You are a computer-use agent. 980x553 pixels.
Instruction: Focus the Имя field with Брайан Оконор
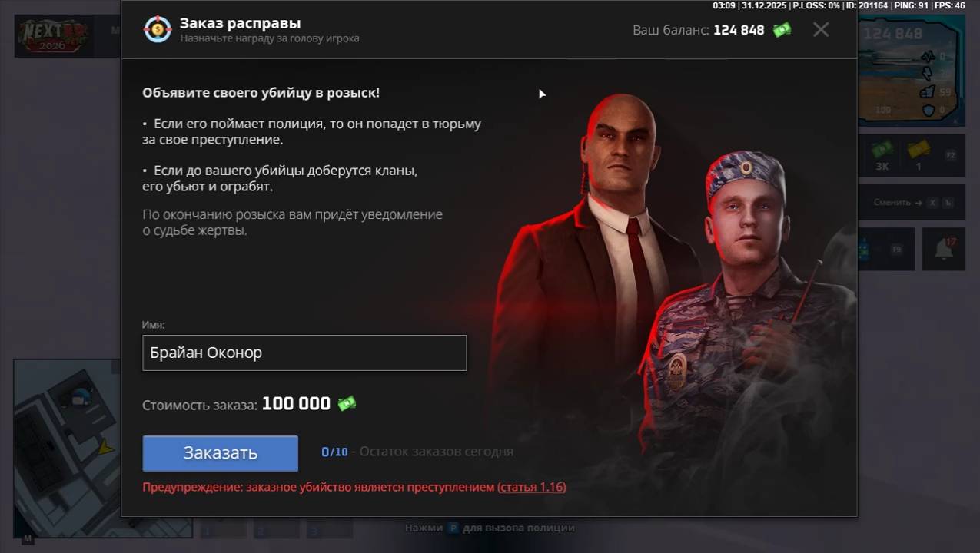[x=304, y=353]
